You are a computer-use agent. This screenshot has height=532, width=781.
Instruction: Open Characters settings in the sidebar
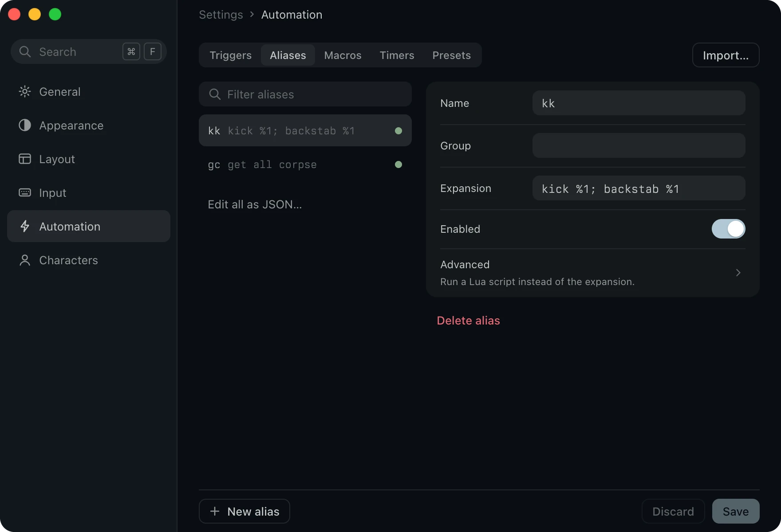pos(89,260)
